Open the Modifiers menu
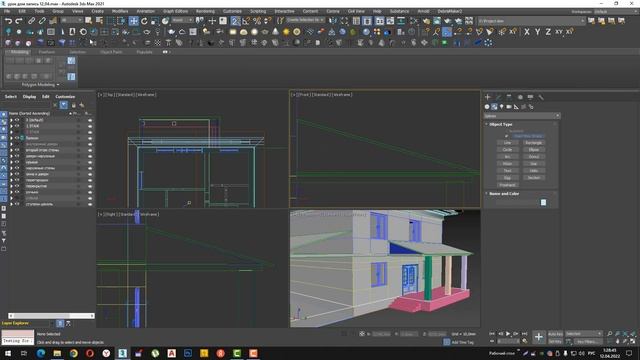 [120, 11]
